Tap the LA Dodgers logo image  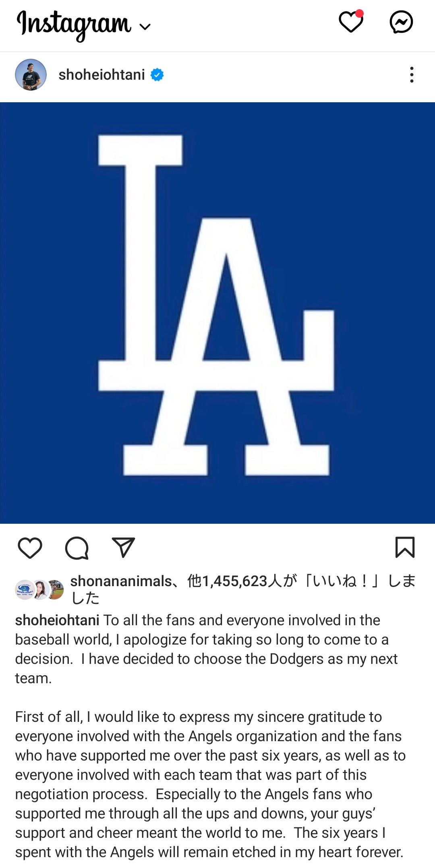tap(217, 313)
